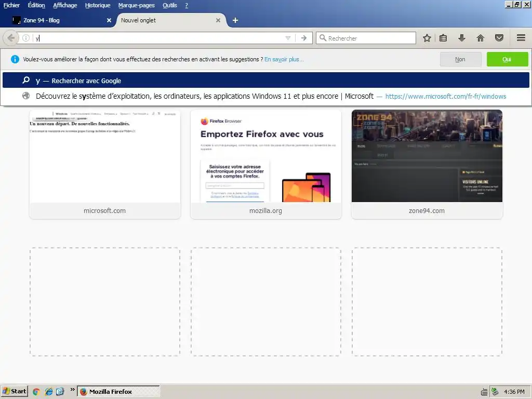The height and width of the screenshot is (399, 532).
Task: Click the globe icon in Microsoft suggestion
Action: [26, 96]
